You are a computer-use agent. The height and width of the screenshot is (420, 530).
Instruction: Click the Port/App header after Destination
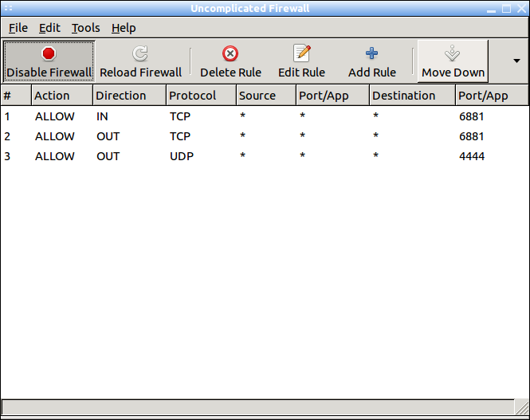pos(493,96)
